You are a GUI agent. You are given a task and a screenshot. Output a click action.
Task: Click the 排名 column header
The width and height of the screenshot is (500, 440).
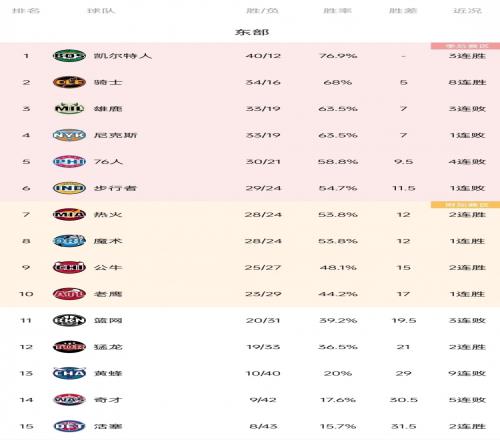(26, 11)
